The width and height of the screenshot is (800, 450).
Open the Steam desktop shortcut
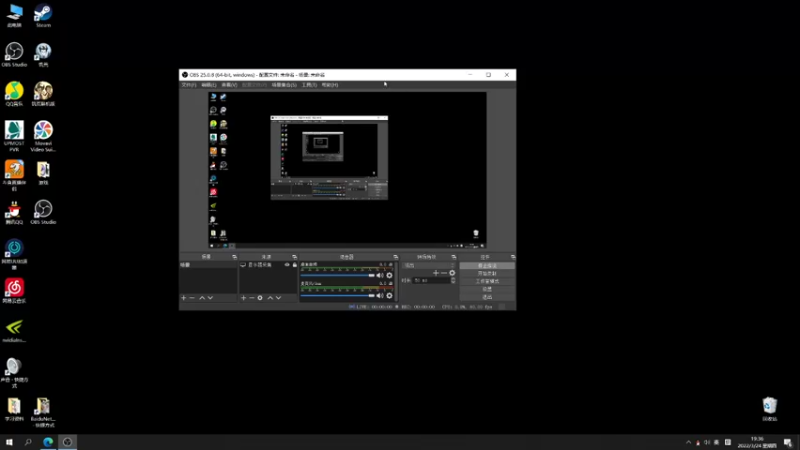[43, 15]
